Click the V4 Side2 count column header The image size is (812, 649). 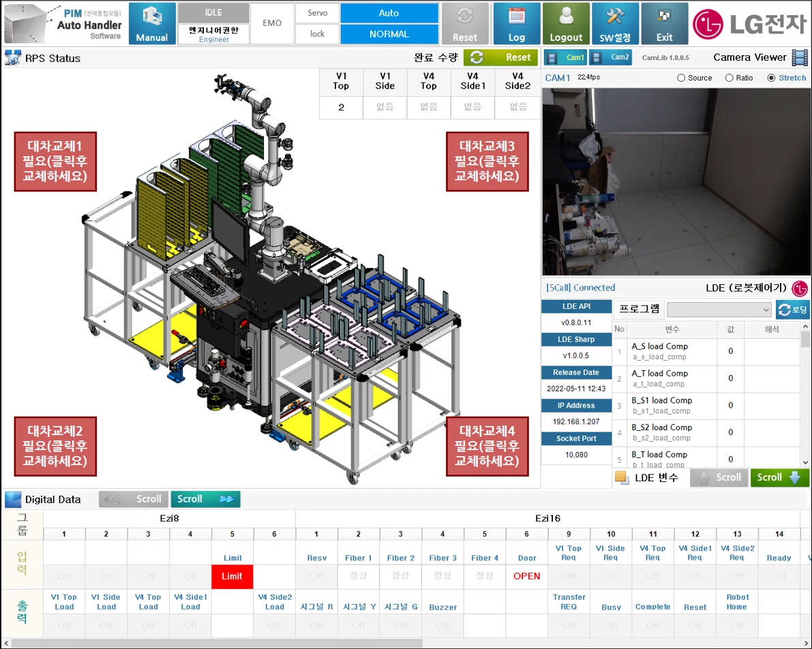517,81
